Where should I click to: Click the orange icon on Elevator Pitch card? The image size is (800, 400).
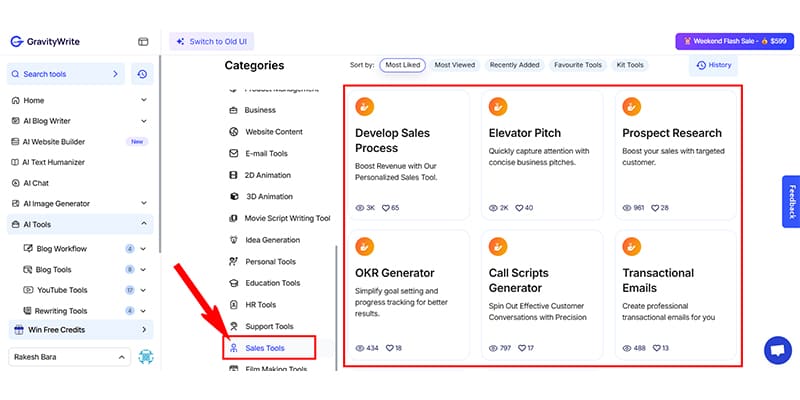(x=498, y=107)
